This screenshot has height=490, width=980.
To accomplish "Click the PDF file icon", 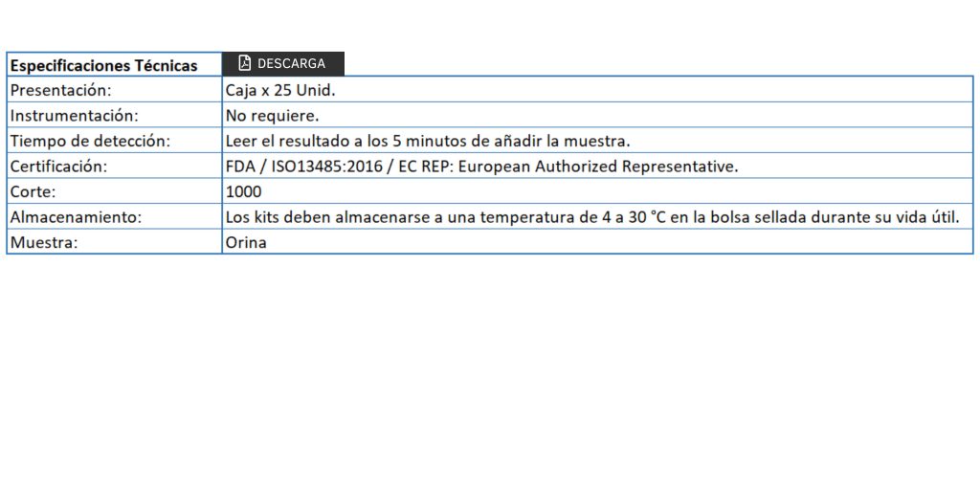I will click(x=244, y=63).
